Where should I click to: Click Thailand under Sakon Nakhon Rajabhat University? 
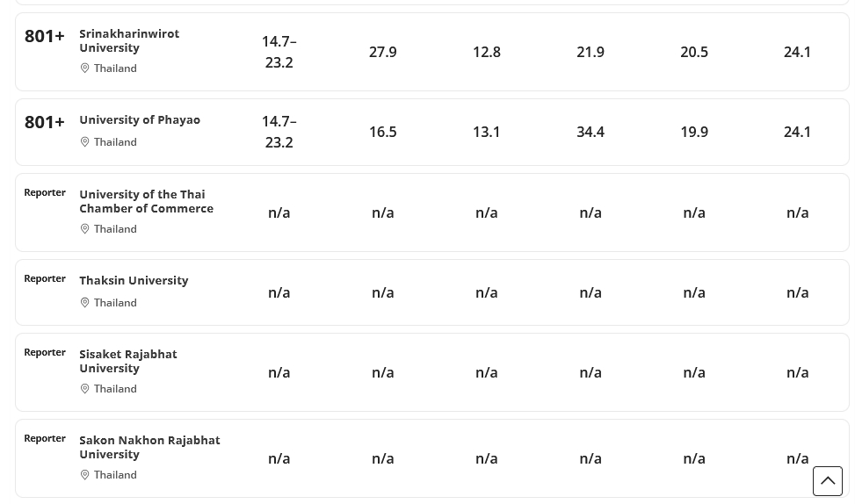tap(115, 475)
